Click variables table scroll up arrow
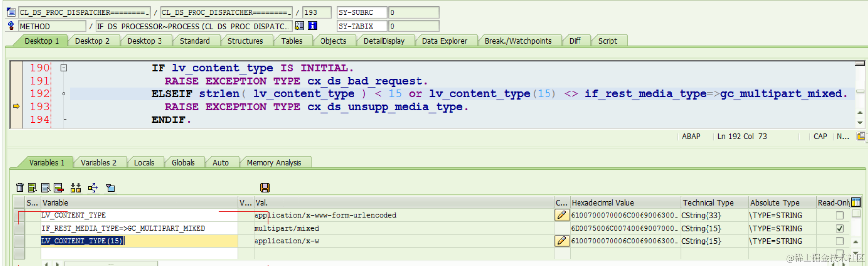The height and width of the screenshot is (266, 868). [856, 242]
